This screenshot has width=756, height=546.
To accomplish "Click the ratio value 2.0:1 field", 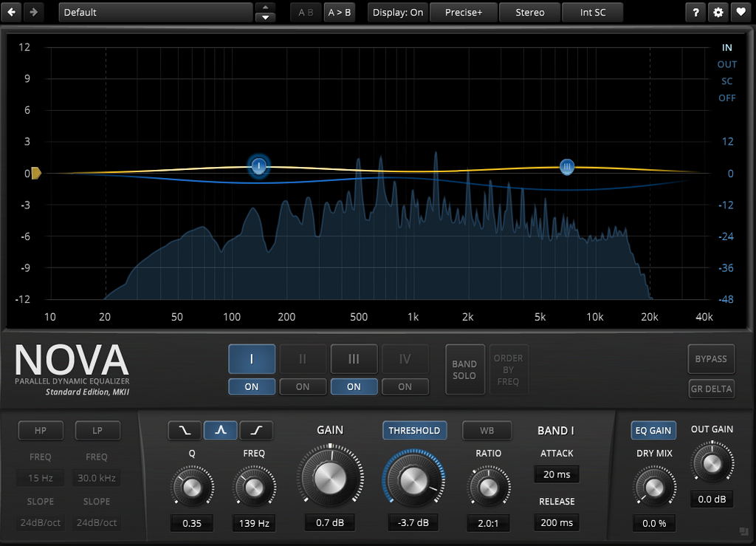I will [489, 523].
